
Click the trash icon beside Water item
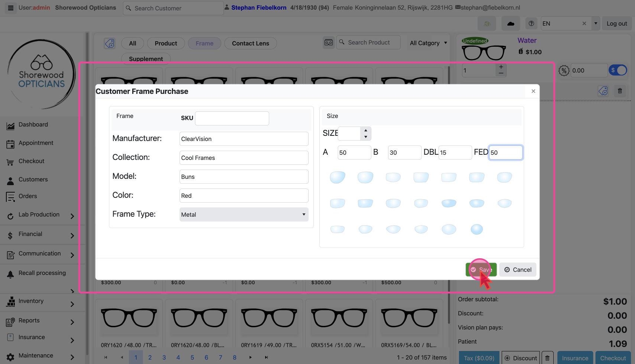[620, 91]
